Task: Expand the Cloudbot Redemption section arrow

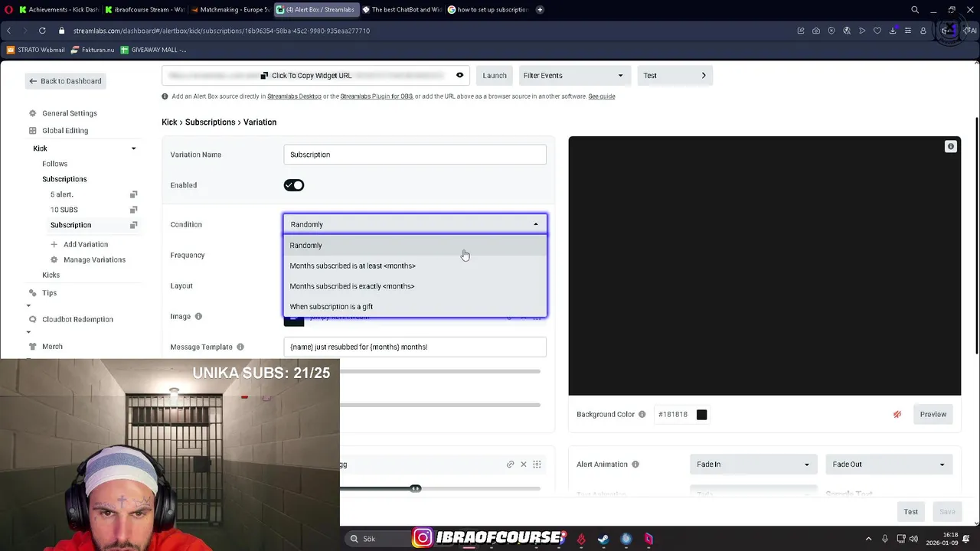Action: (x=28, y=332)
